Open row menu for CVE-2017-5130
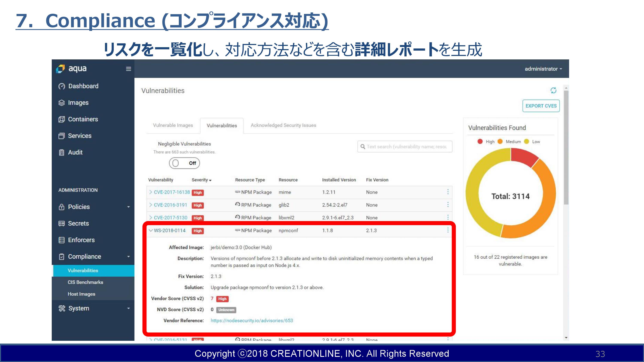Screen dimensions: 644x362 click(448, 217)
